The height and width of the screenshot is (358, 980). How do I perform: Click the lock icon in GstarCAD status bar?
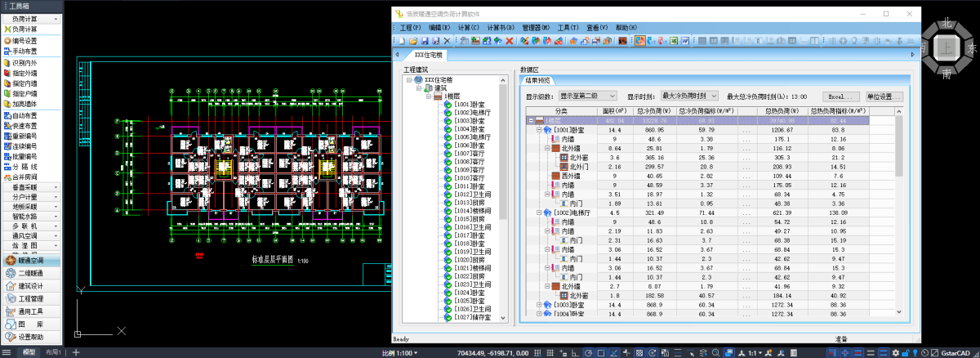point(906,353)
